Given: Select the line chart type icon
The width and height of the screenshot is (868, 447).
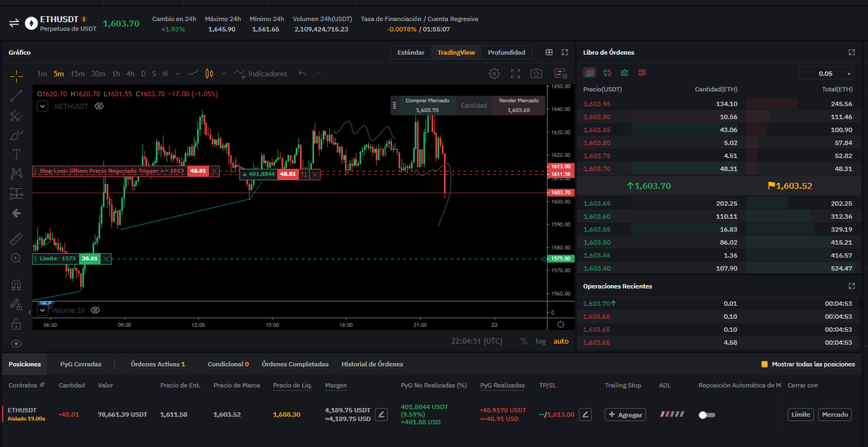Looking at the screenshot, I should (193, 74).
